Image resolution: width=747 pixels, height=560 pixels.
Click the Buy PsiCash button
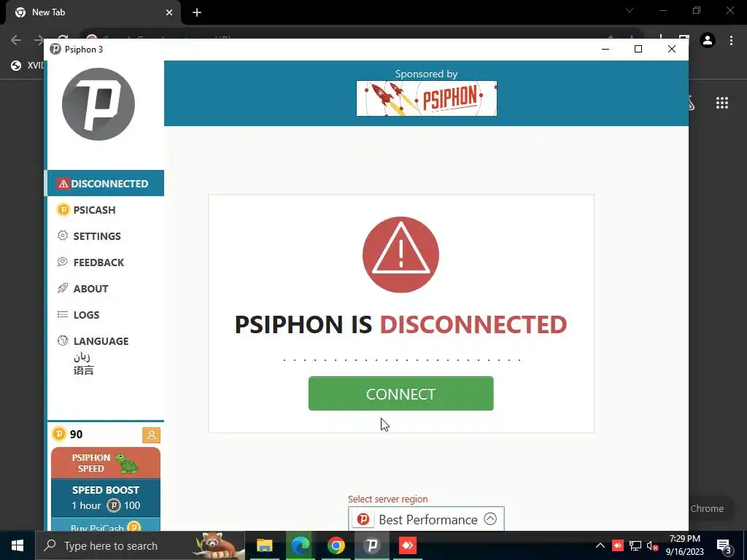point(106,525)
